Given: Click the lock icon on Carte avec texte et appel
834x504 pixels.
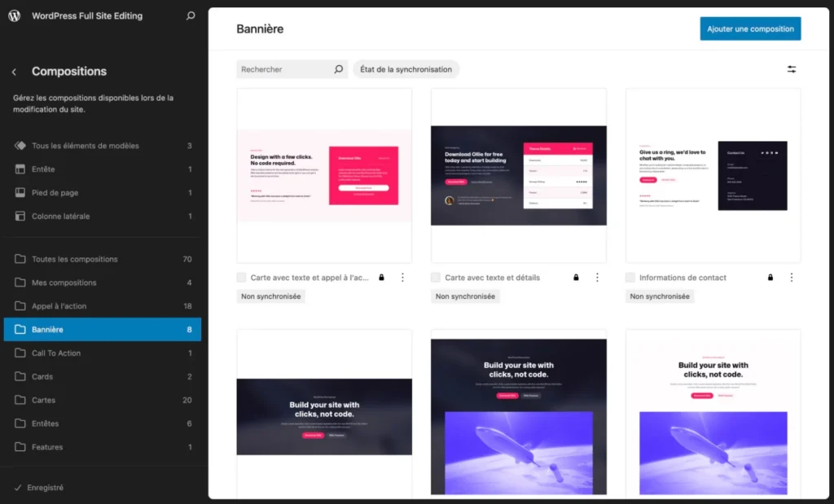Looking at the screenshot, I should coord(381,278).
